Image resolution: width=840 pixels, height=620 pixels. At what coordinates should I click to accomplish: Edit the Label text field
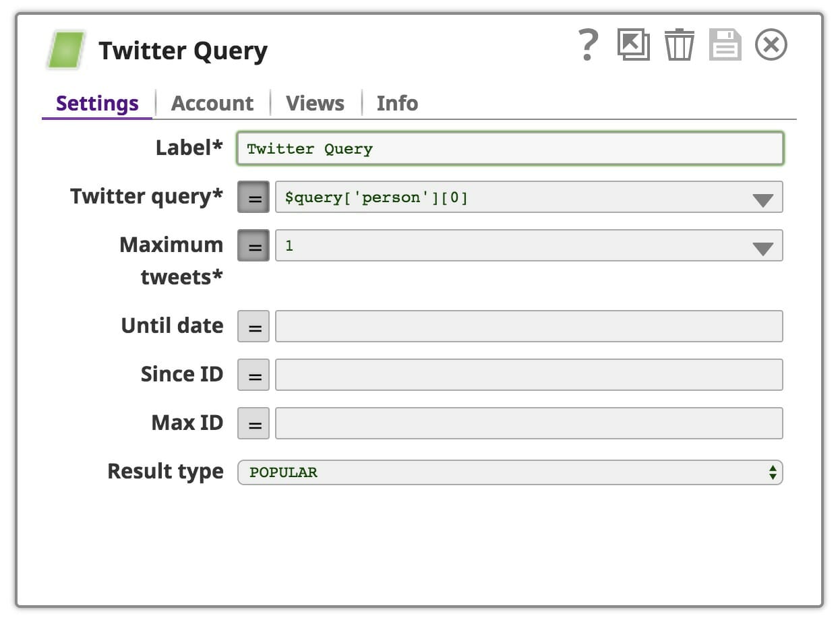point(510,148)
